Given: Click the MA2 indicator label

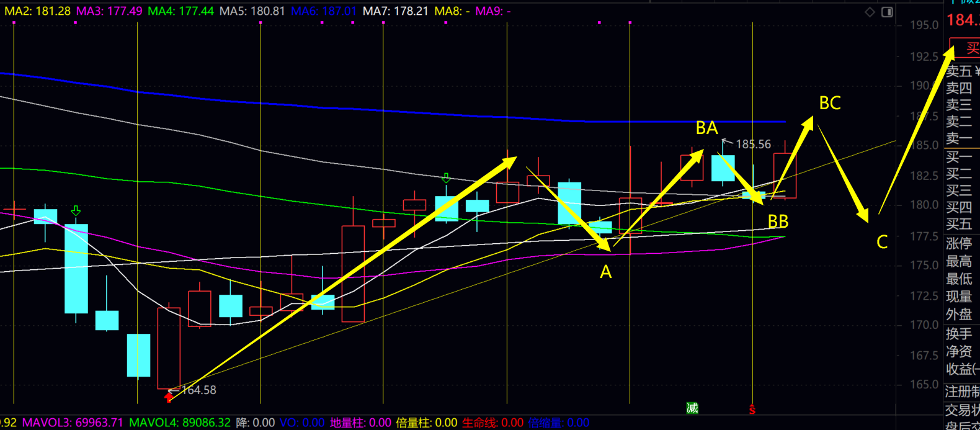Looking at the screenshot, I should (x=37, y=11).
